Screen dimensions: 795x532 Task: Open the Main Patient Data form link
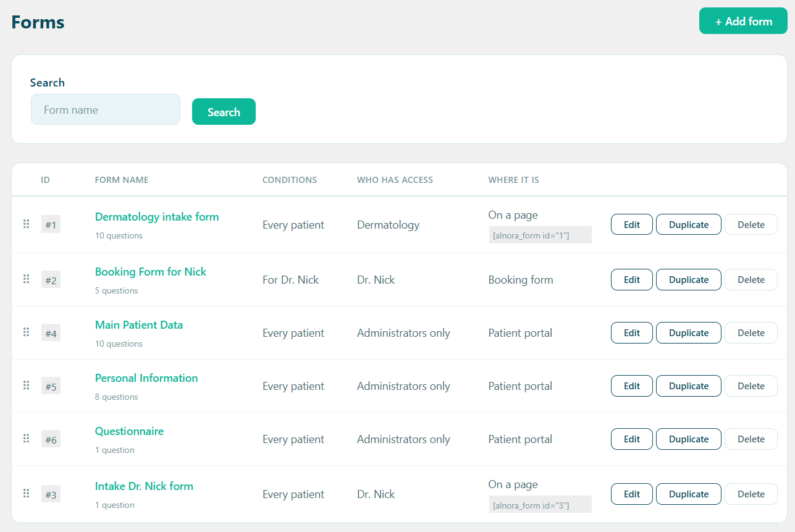pyautogui.click(x=139, y=325)
